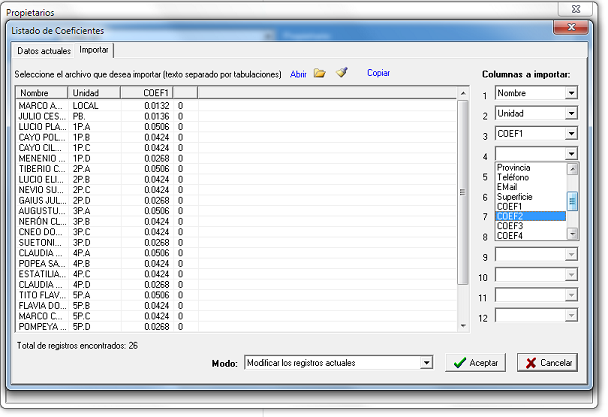The image size is (608, 417).
Task: Click the open folder icon
Action: click(320, 73)
